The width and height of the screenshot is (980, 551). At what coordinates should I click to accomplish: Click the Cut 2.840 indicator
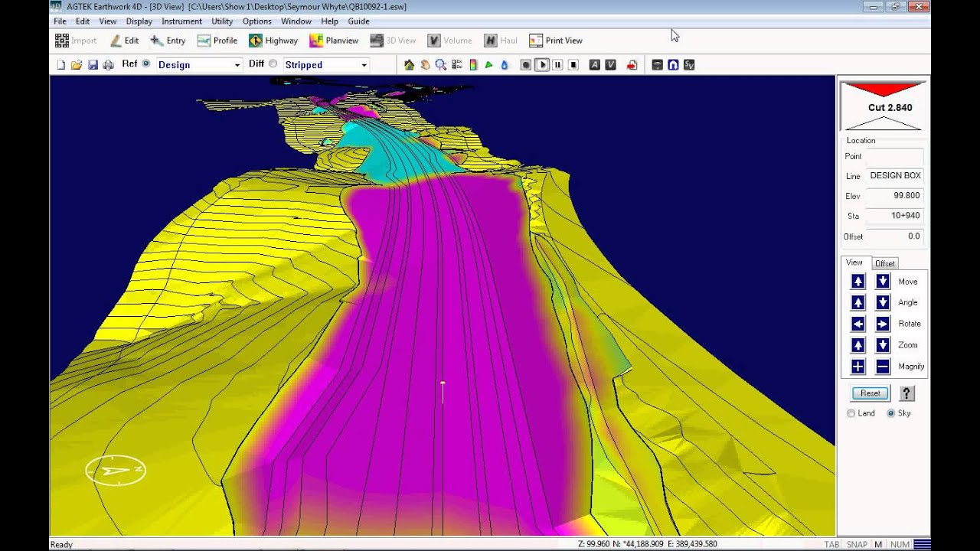(x=884, y=106)
